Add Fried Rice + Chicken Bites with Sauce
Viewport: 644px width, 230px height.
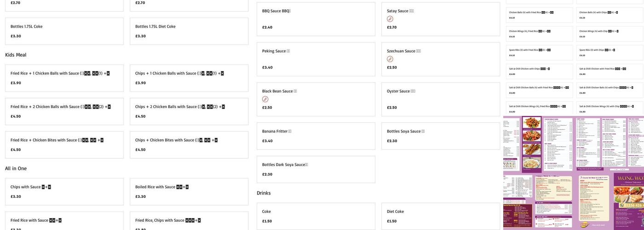click(64, 144)
